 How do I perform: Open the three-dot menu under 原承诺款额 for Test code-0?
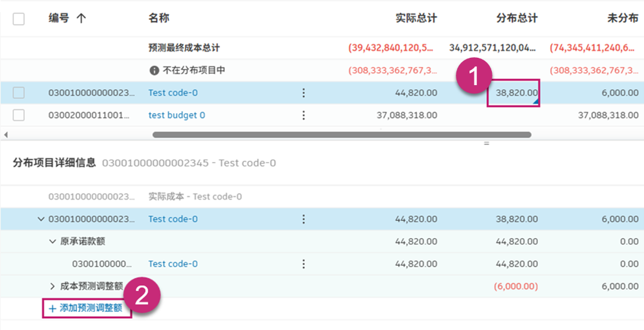pos(304,264)
